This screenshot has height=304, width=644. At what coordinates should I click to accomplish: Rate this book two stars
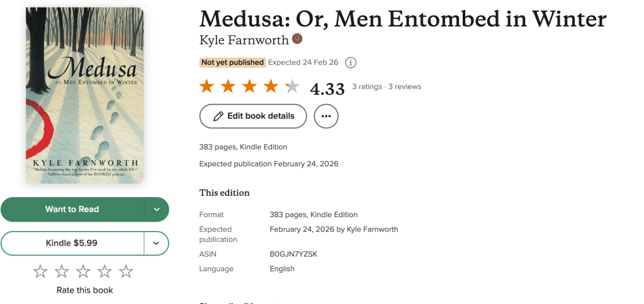click(62, 271)
